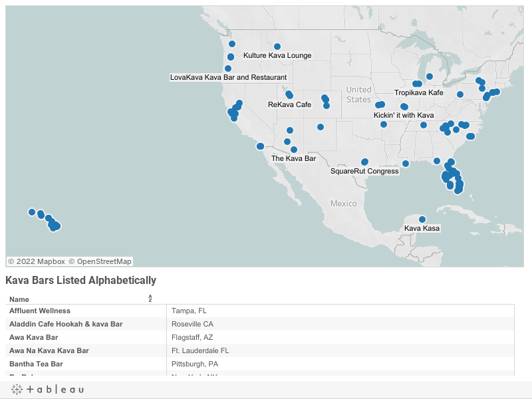532x399 pixels.
Task: Click the Kulture Kava Lounge map label
Action: (277, 55)
